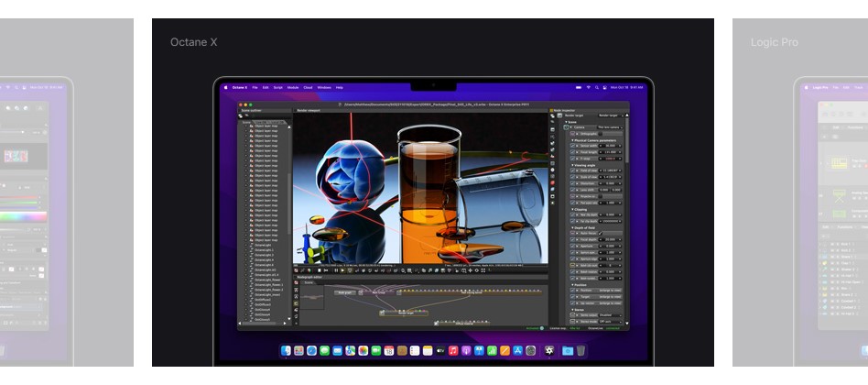
Task: Open the App Store icon in the Dock
Action: tap(517, 350)
